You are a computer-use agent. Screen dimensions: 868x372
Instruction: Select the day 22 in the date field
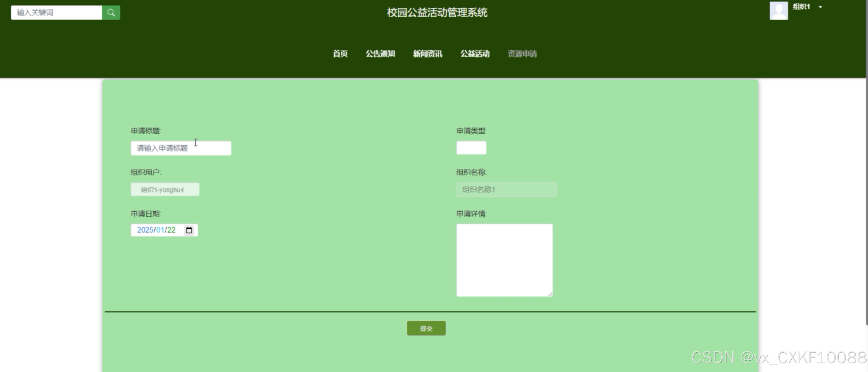tap(171, 230)
